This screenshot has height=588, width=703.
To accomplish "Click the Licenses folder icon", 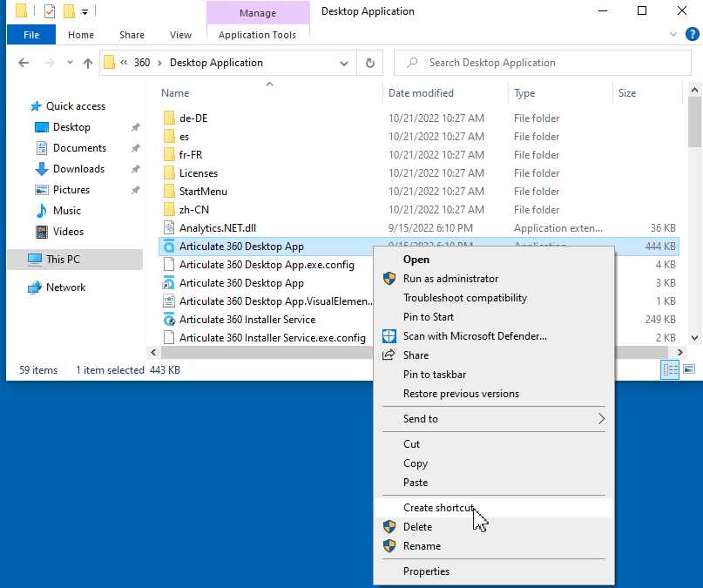I will click(x=169, y=173).
